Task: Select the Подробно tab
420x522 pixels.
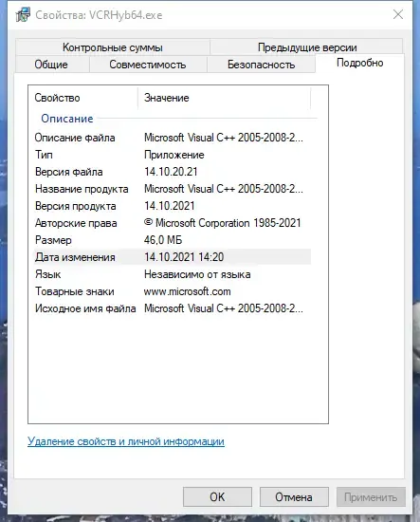Action: 360,63
